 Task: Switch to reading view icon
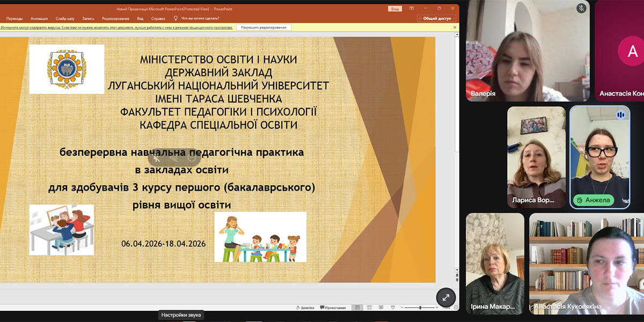coord(380,308)
